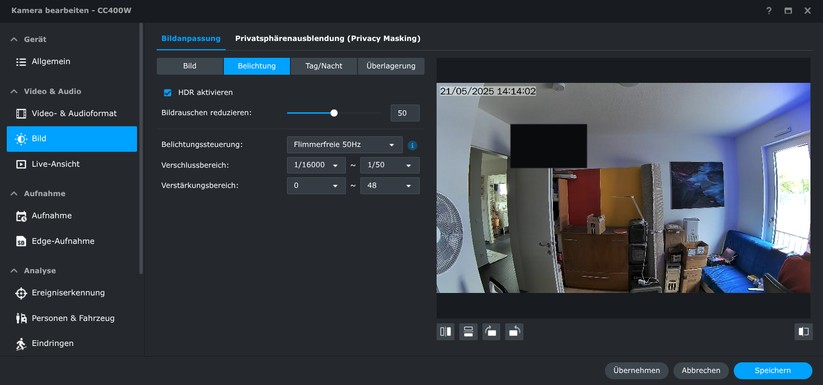
Task: Click the Abbrechen button
Action: click(x=701, y=370)
